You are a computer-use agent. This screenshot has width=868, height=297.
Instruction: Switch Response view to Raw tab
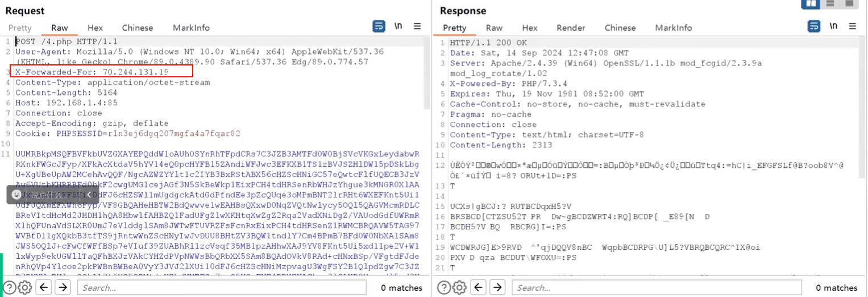pyautogui.click(x=494, y=27)
